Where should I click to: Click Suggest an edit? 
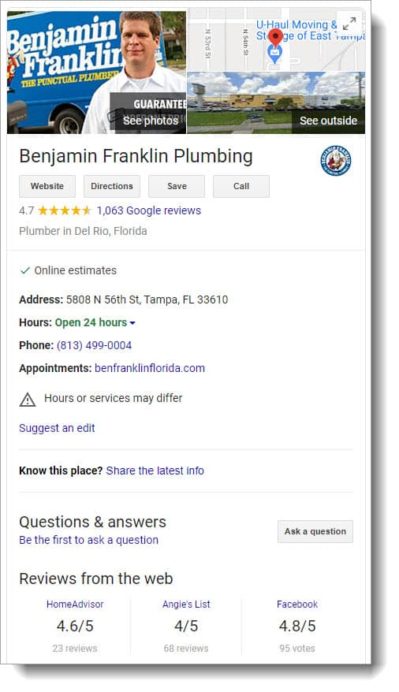tap(57, 428)
